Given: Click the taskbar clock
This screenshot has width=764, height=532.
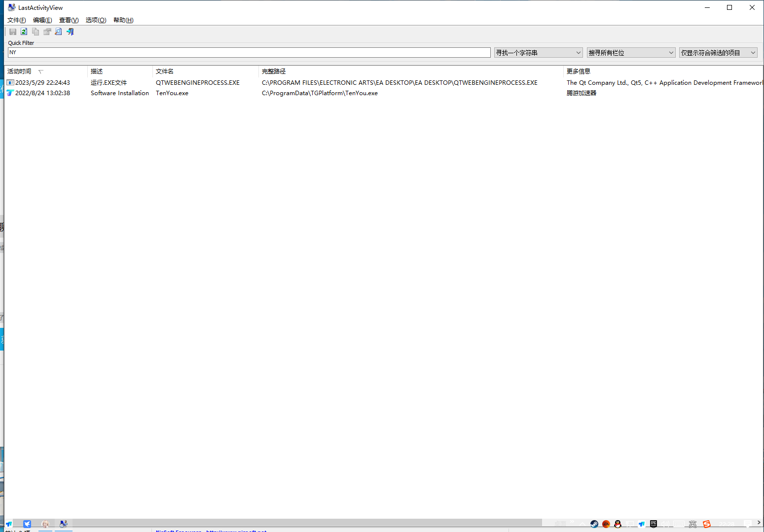Looking at the screenshot, I should pos(726,524).
